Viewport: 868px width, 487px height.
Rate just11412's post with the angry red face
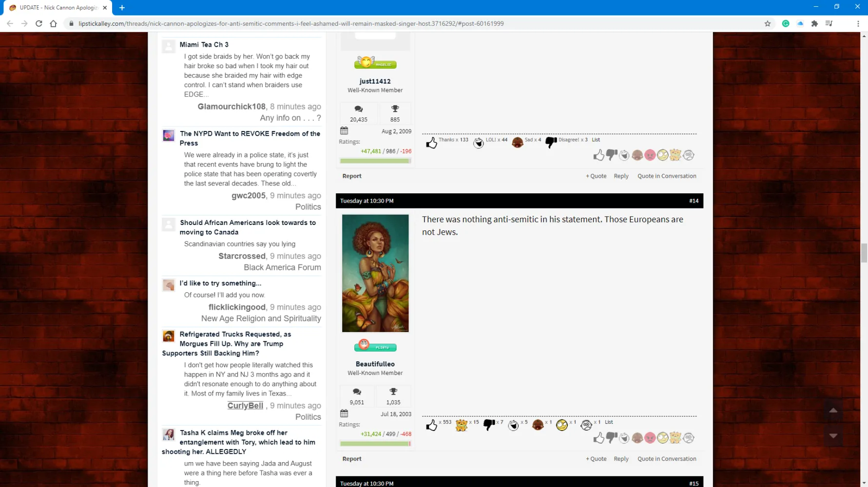click(x=650, y=155)
